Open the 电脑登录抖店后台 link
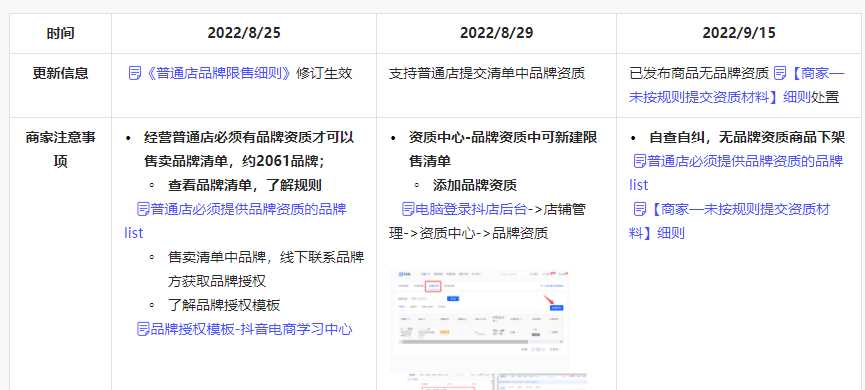 coord(464,209)
